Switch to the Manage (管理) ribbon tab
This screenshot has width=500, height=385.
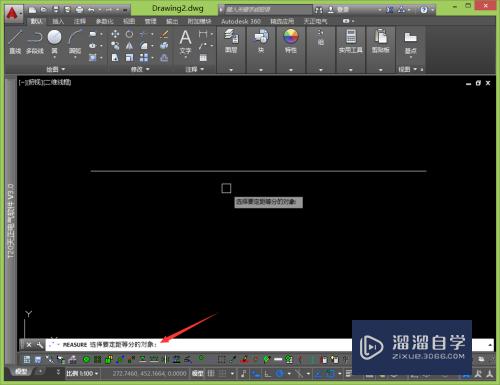tap(150, 21)
